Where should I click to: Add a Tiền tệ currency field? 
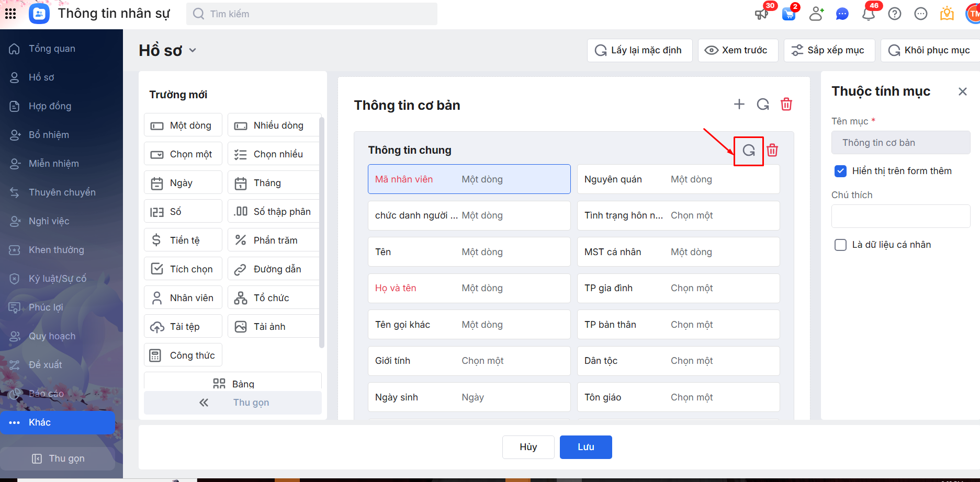pos(183,240)
